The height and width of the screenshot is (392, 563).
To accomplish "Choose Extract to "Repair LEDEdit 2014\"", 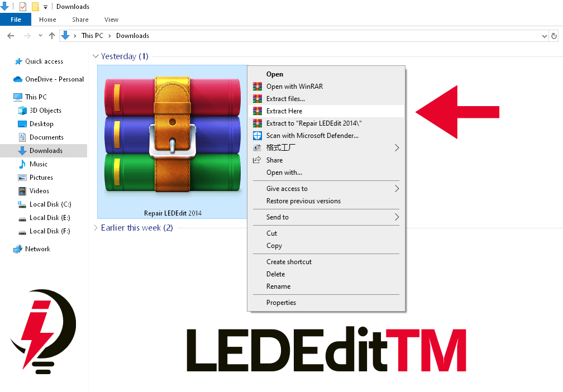I will point(326,123).
